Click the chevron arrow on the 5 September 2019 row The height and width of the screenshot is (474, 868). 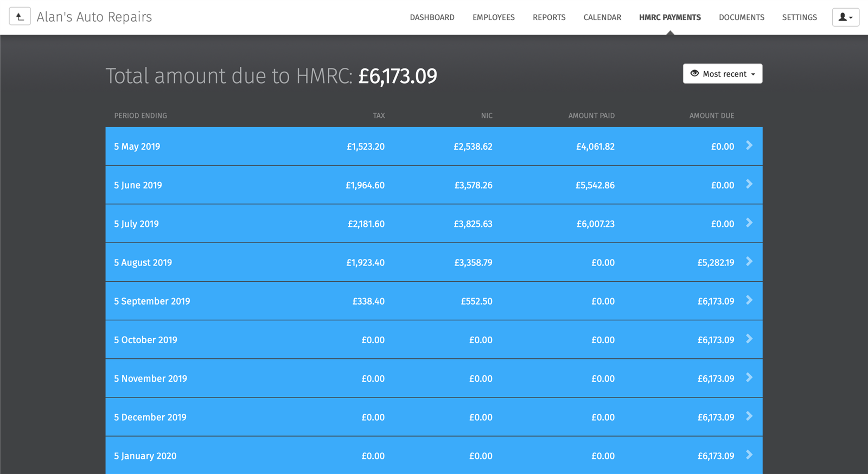pos(749,300)
